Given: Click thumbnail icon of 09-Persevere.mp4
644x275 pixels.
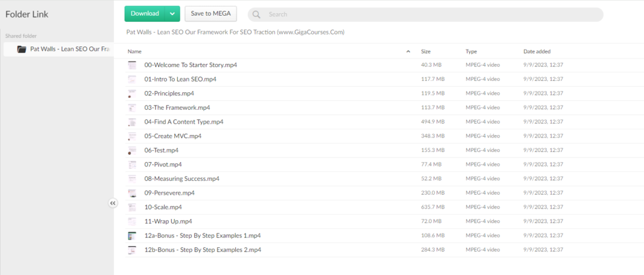Looking at the screenshot, I should (132, 193).
